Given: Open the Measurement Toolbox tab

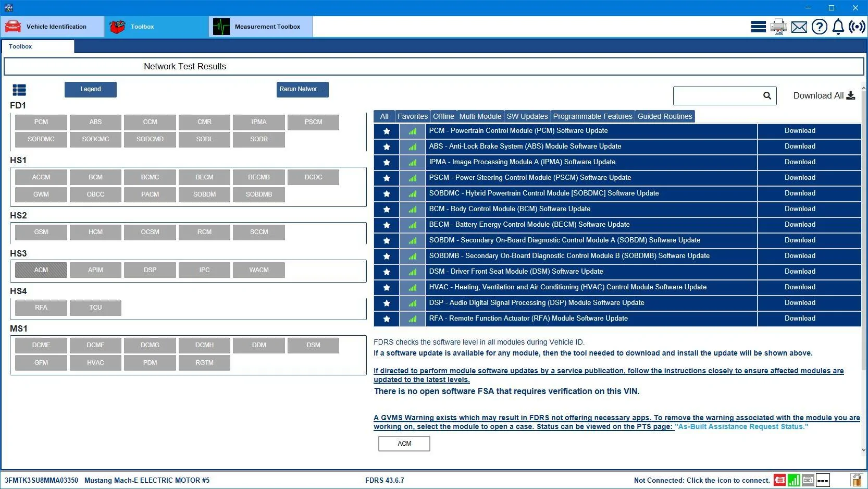Looking at the screenshot, I should pos(261,27).
